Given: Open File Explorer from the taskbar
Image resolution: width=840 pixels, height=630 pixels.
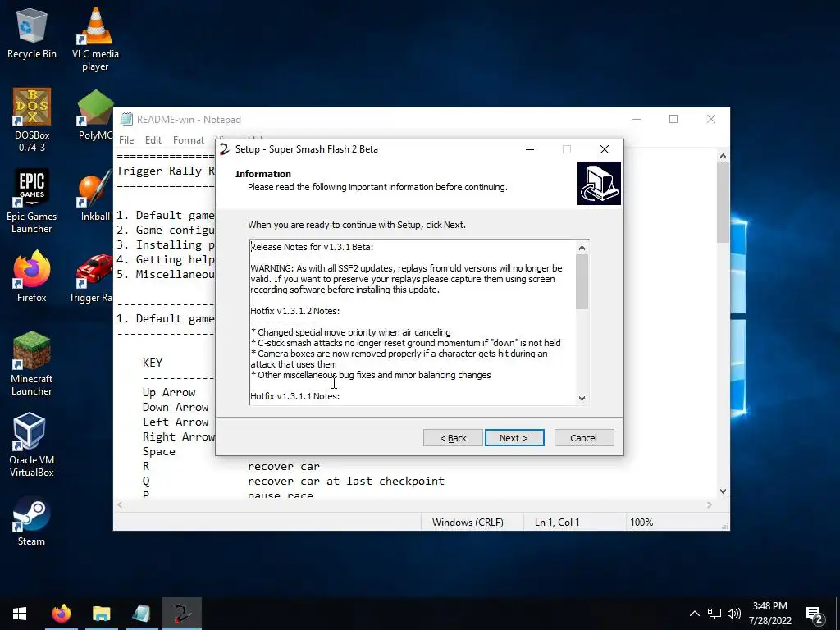Looking at the screenshot, I should pos(101,614).
